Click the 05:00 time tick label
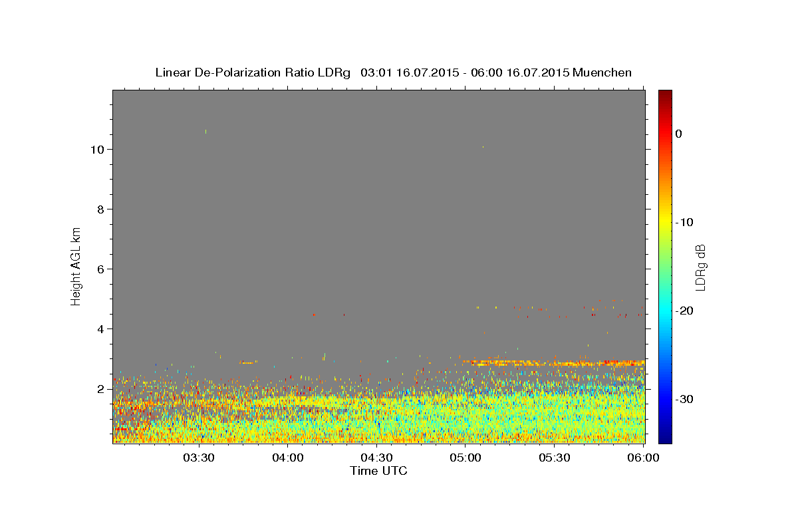Screen dimensions: 798x532 pos(466,458)
